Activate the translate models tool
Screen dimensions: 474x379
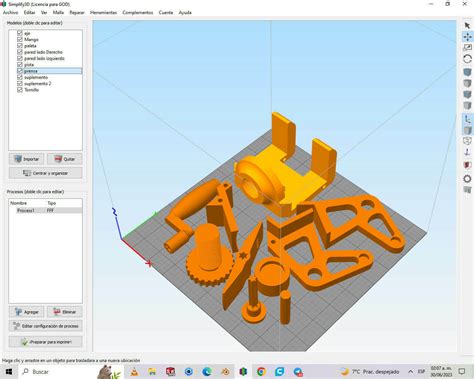[467, 37]
